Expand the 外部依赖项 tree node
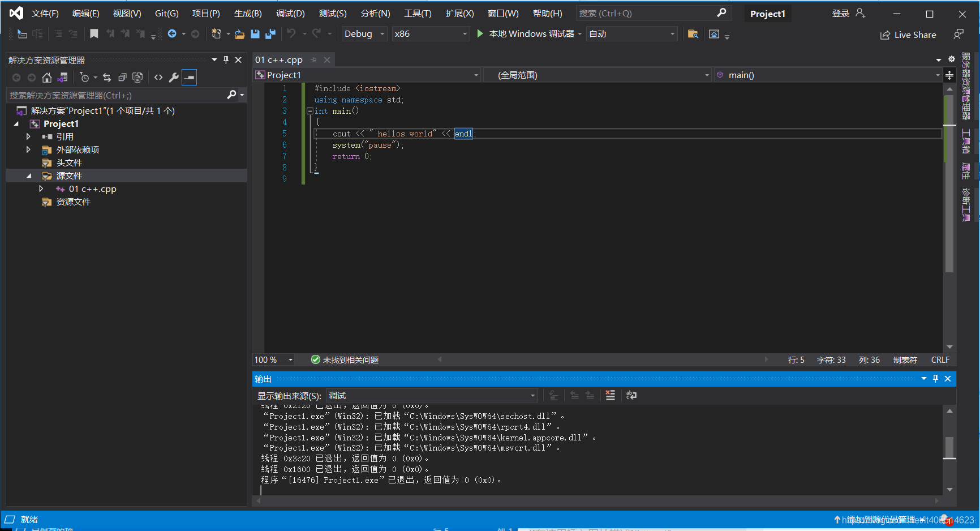The width and height of the screenshot is (980, 531). (x=28, y=149)
